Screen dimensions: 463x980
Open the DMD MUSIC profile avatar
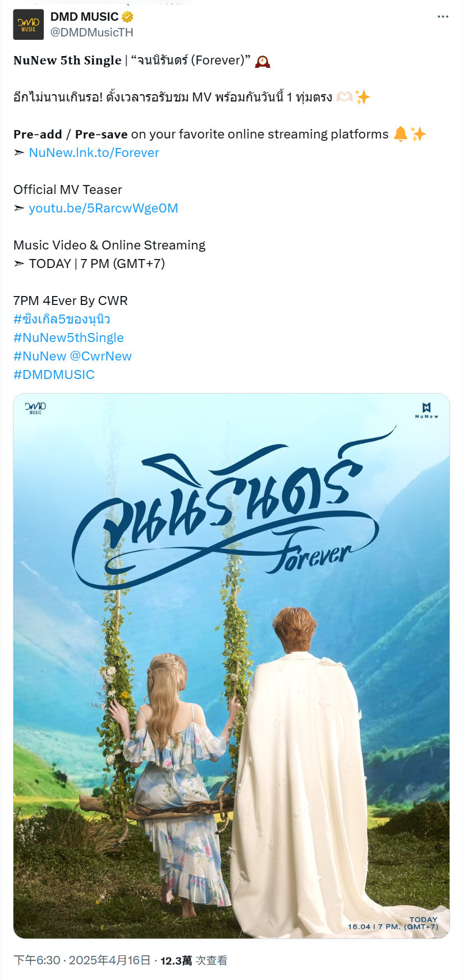coord(28,25)
